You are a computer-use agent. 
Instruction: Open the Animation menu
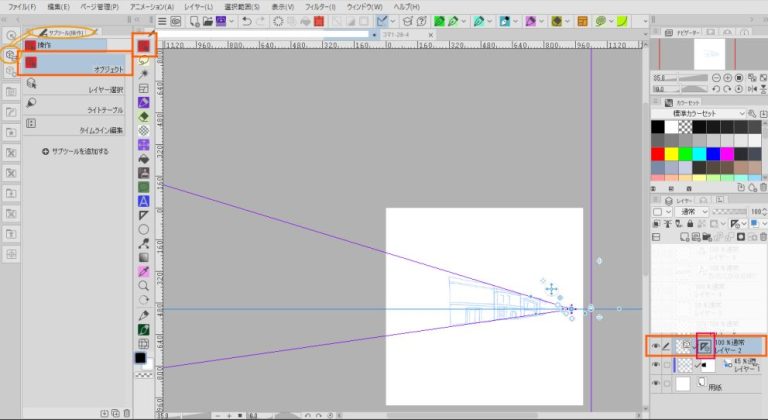coord(151,6)
